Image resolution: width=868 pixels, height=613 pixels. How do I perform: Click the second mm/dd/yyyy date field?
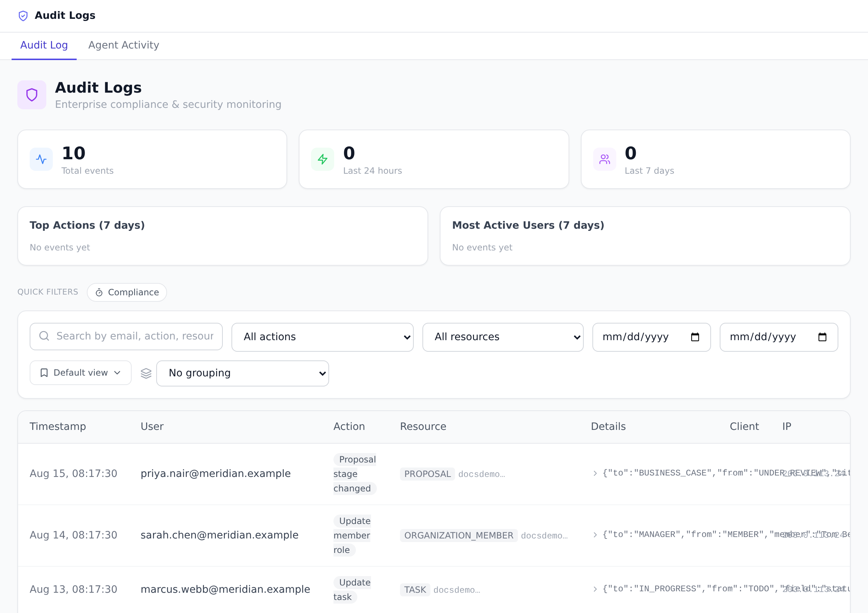tap(779, 337)
